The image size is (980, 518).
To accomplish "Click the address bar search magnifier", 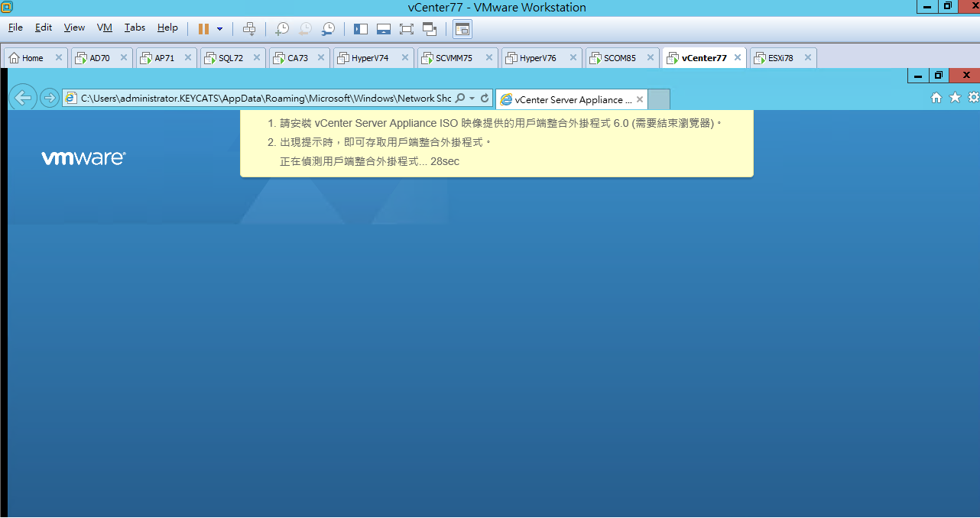I will [x=460, y=99].
